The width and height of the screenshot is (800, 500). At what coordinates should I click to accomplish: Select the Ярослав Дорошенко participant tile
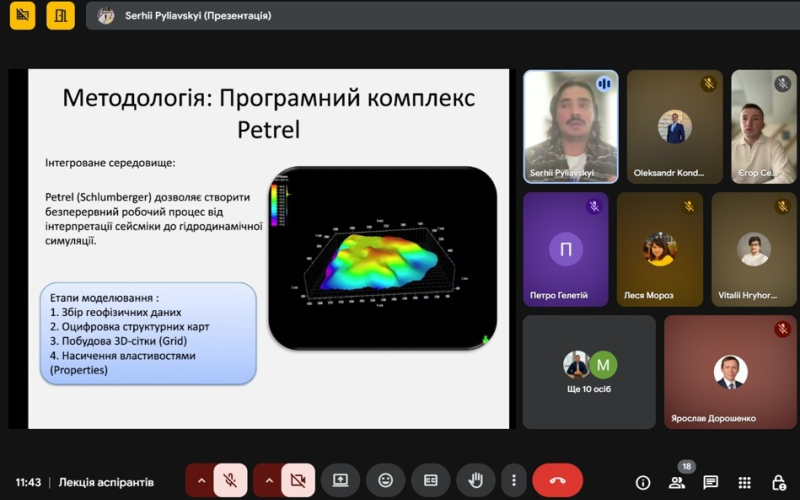[x=730, y=372]
